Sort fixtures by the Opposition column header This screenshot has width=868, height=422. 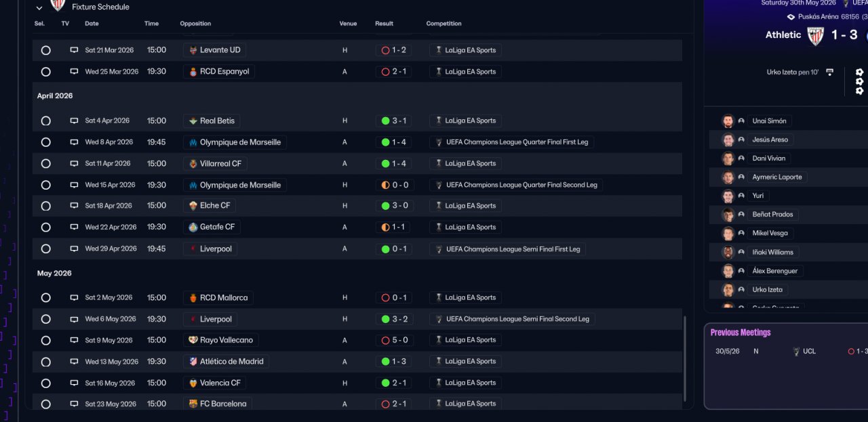pos(195,24)
